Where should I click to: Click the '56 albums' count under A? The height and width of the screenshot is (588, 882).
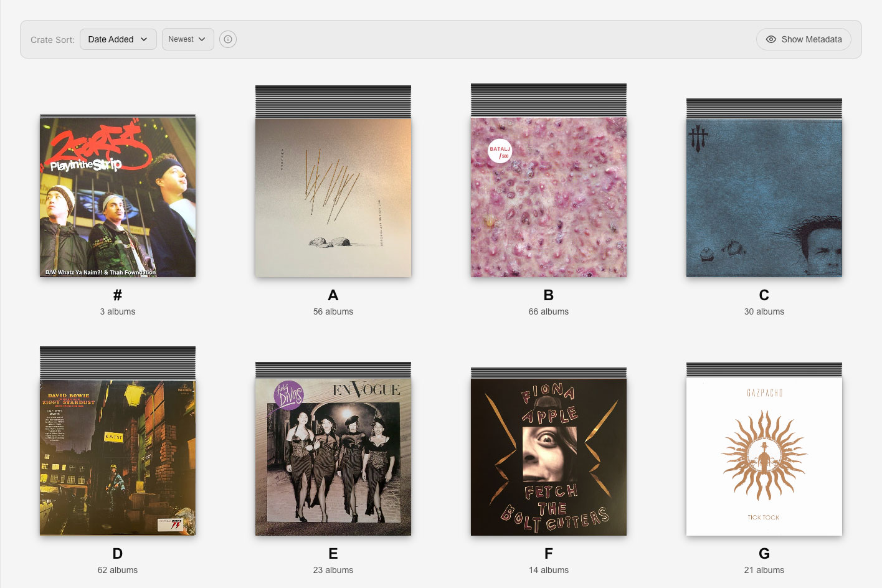333,311
